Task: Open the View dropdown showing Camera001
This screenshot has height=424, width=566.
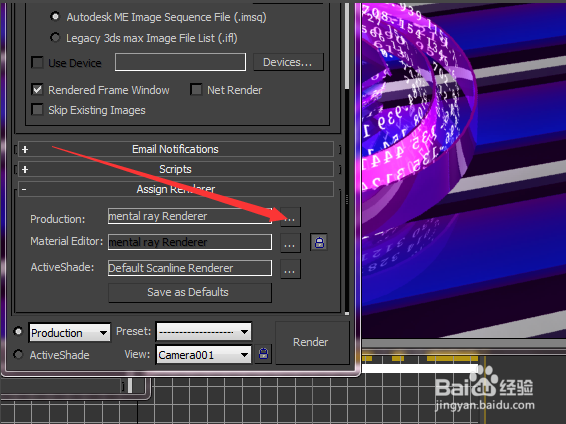Action: [x=204, y=355]
